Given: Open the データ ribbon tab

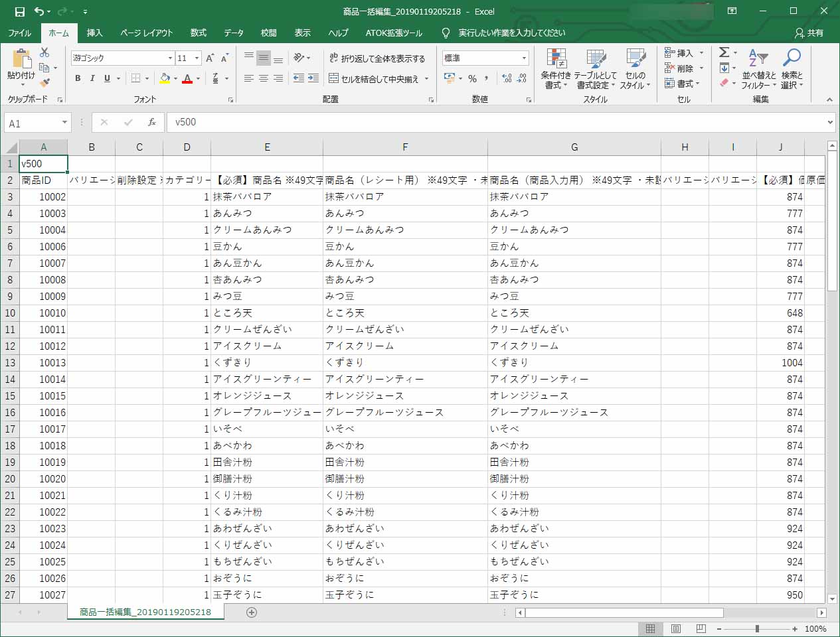Looking at the screenshot, I should click(x=233, y=32).
